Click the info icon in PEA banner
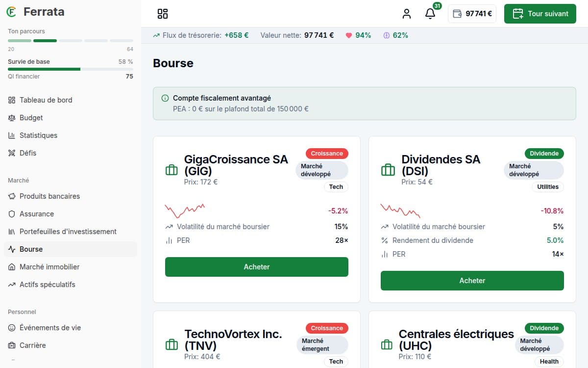The height and width of the screenshot is (368, 588). tap(165, 98)
